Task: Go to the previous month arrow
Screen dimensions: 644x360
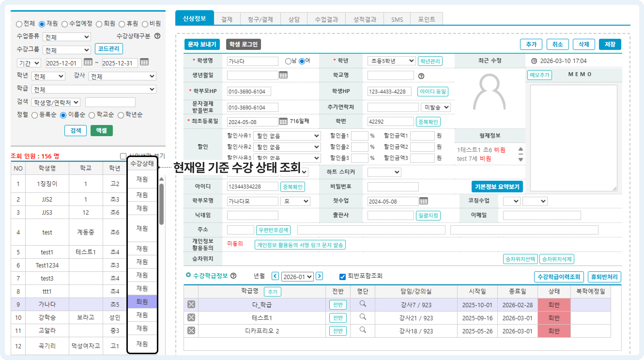Action: coord(275,276)
